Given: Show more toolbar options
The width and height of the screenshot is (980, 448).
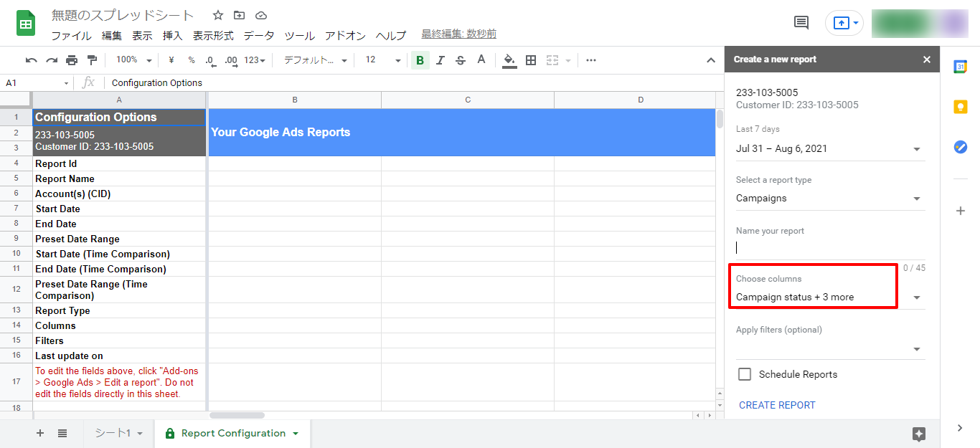Looking at the screenshot, I should pyautogui.click(x=591, y=60).
